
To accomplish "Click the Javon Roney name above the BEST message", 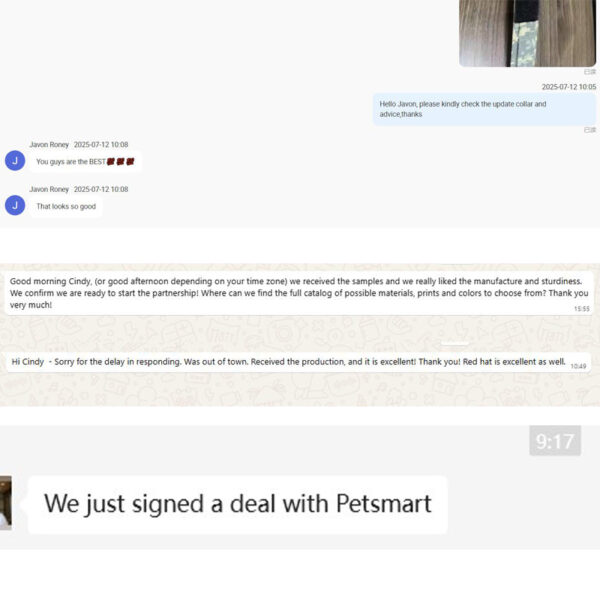I will click(x=48, y=144).
